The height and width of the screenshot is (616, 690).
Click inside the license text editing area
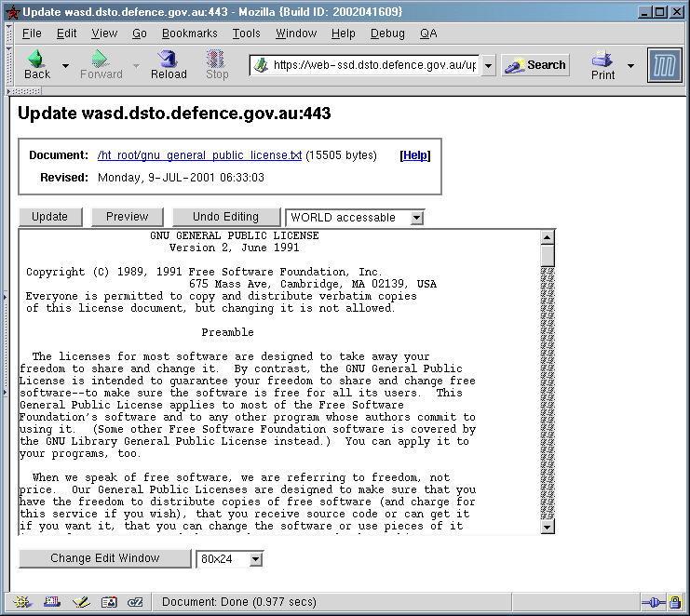point(279,382)
